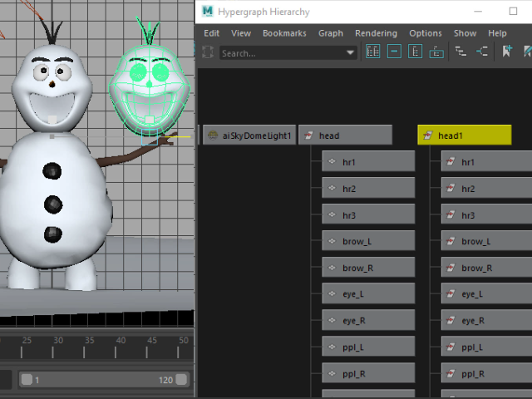Click the Frame Branch icon in toolbar

pos(436,52)
